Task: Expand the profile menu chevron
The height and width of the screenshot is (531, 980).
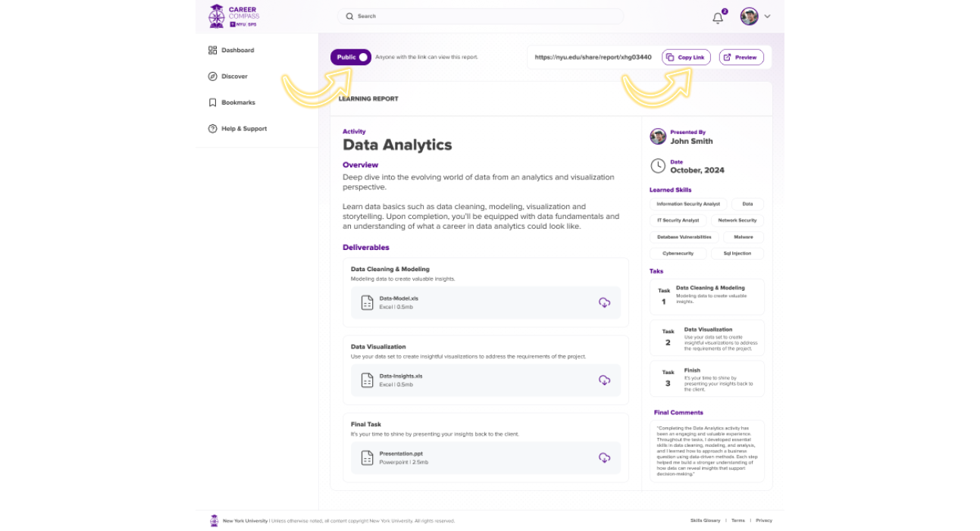Action: pyautogui.click(x=767, y=17)
